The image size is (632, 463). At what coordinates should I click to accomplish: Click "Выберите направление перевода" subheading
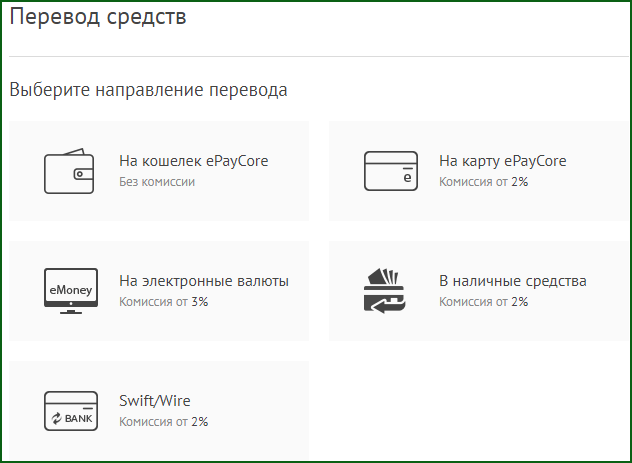[148, 89]
